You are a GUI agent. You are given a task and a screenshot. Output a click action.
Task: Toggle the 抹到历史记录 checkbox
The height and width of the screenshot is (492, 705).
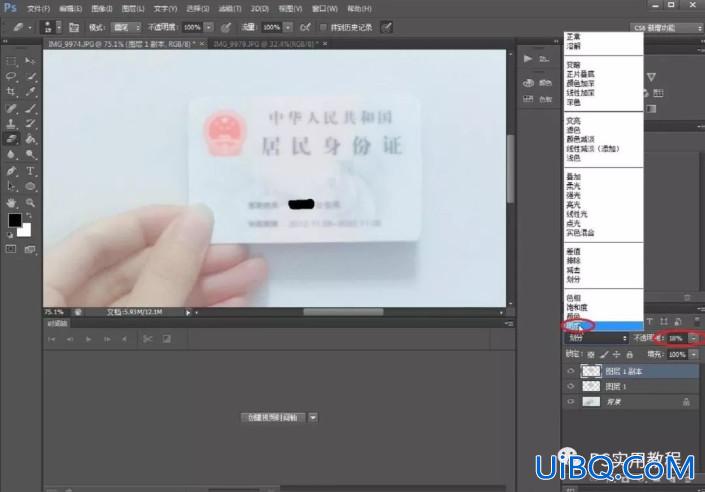tap(323, 27)
